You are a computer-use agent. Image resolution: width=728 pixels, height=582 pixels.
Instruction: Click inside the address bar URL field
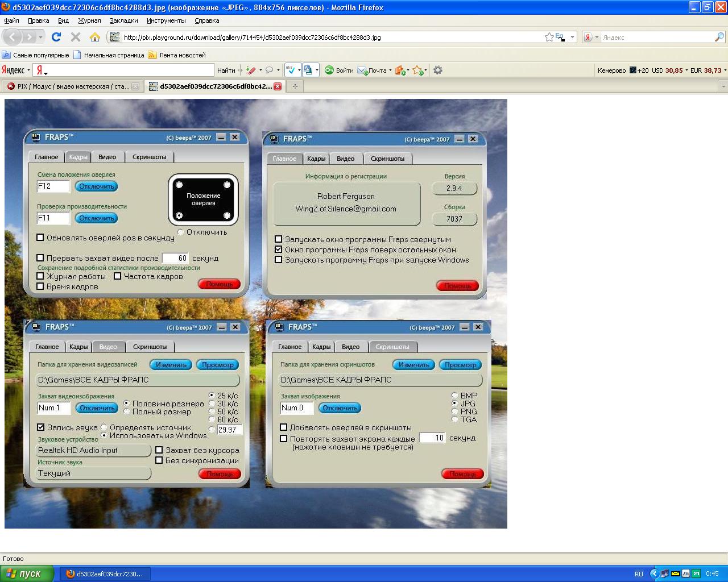[333, 37]
